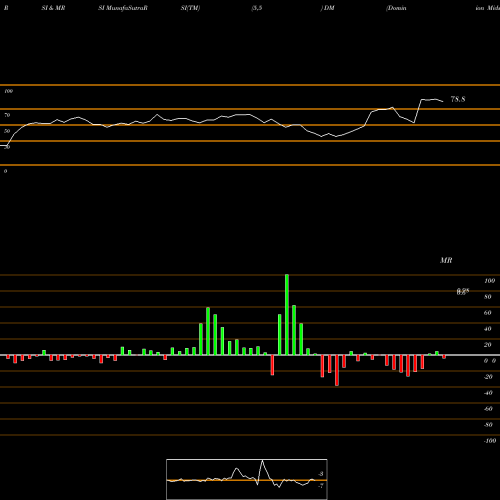Click the MR axis label 40
Image resolution: width=500 pixels, height=500 pixels.
click(488, 329)
